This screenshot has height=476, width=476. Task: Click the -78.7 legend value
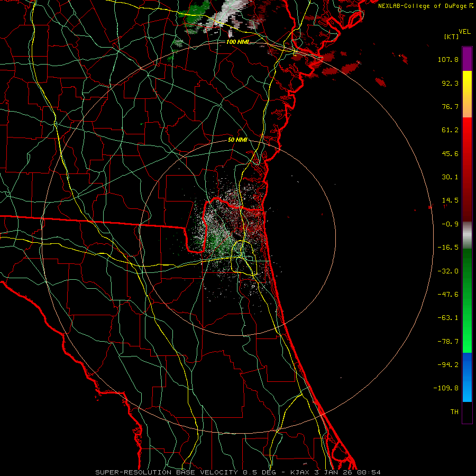pyautogui.click(x=448, y=342)
